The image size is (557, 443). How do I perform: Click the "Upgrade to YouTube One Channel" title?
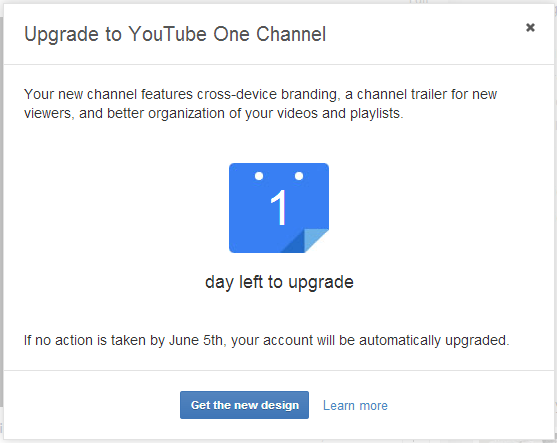tap(175, 35)
